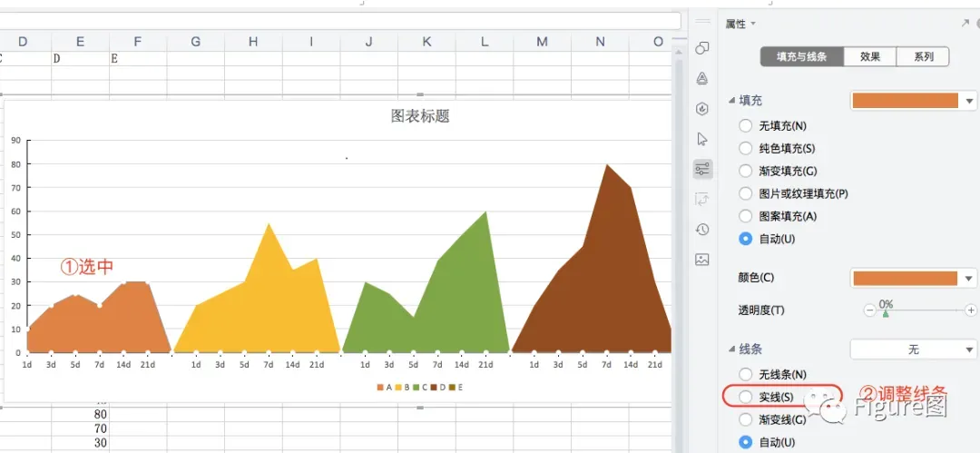Viewport: 980px width, 453px height.
Task: Select the cell containing 30
Action: pos(80,443)
